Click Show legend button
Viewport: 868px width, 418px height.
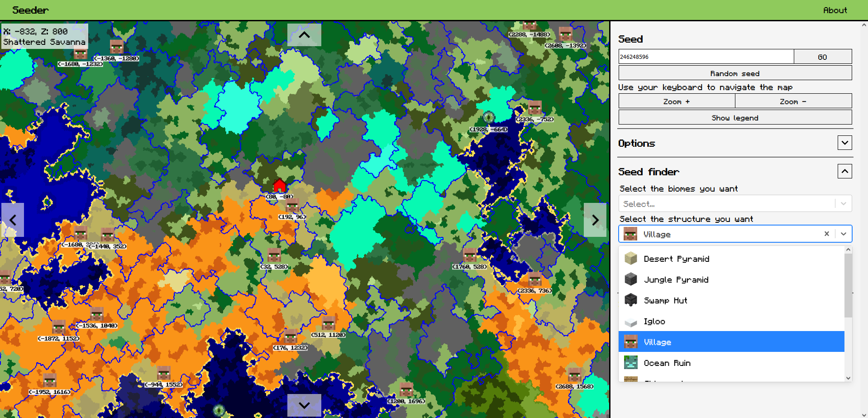[735, 117]
